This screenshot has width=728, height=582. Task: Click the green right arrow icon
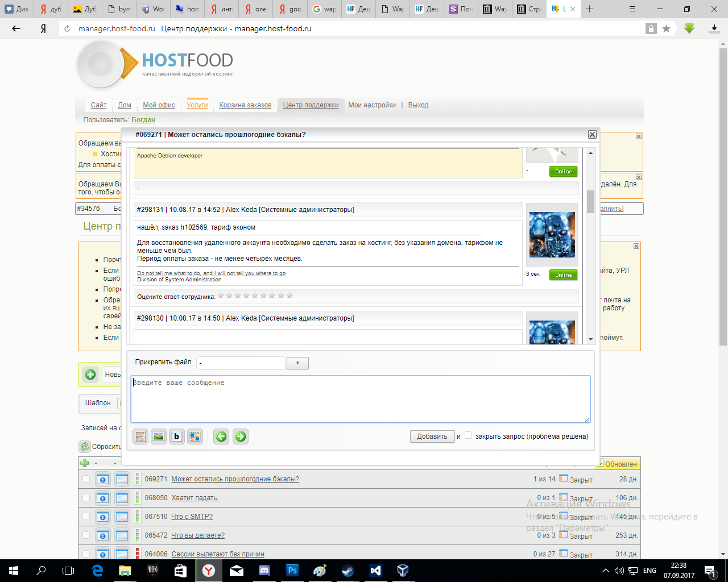tap(241, 436)
